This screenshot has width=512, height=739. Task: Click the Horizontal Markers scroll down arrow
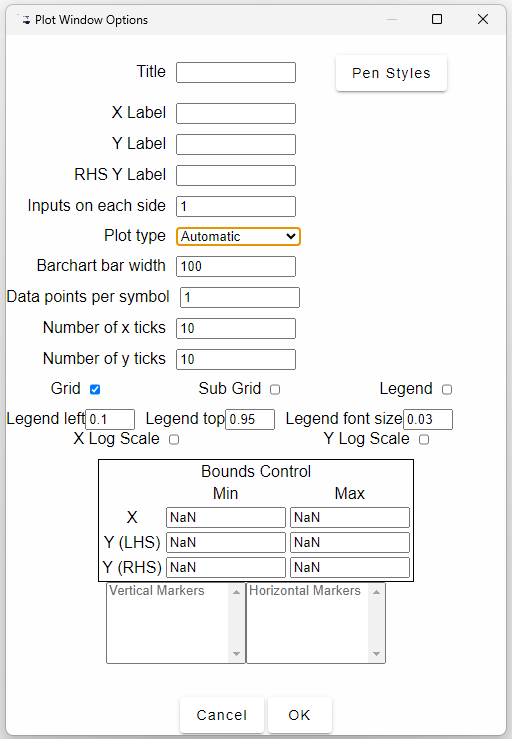pos(376,654)
